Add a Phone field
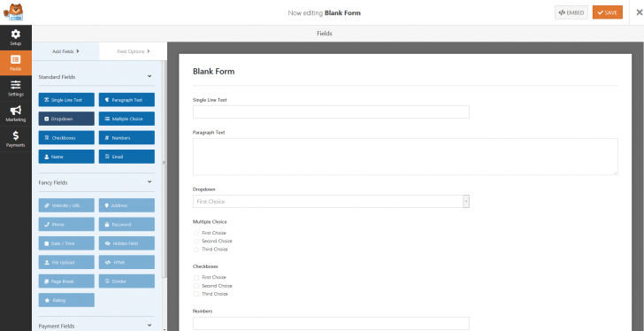644x331 pixels. 66,225
